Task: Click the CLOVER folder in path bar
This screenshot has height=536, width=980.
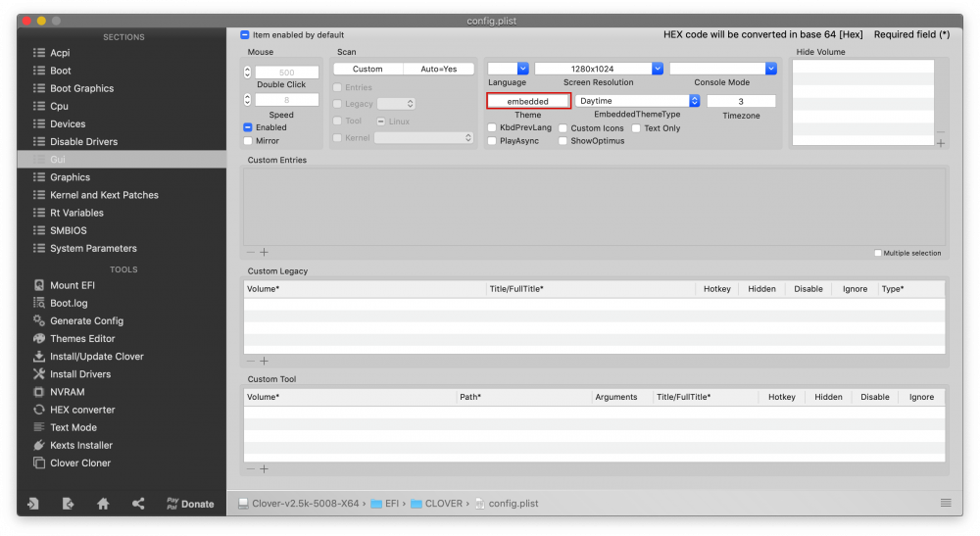Action: pyautogui.click(x=437, y=504)
